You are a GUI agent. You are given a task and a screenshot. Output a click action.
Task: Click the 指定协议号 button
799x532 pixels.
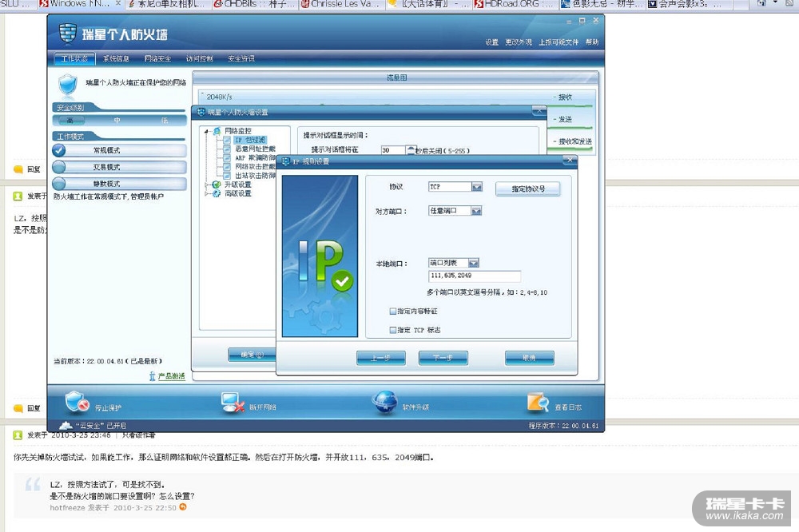[528, 189]
